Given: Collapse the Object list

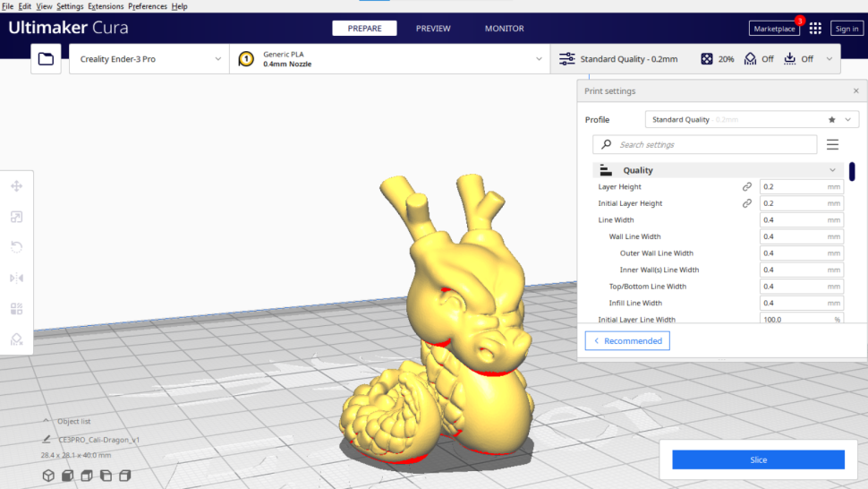Looking at the screenshot, I should coord(46,421).
